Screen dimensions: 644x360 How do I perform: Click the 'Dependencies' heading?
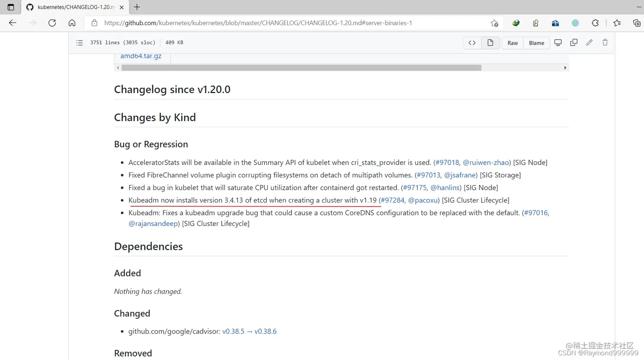(x=148, y=246)
